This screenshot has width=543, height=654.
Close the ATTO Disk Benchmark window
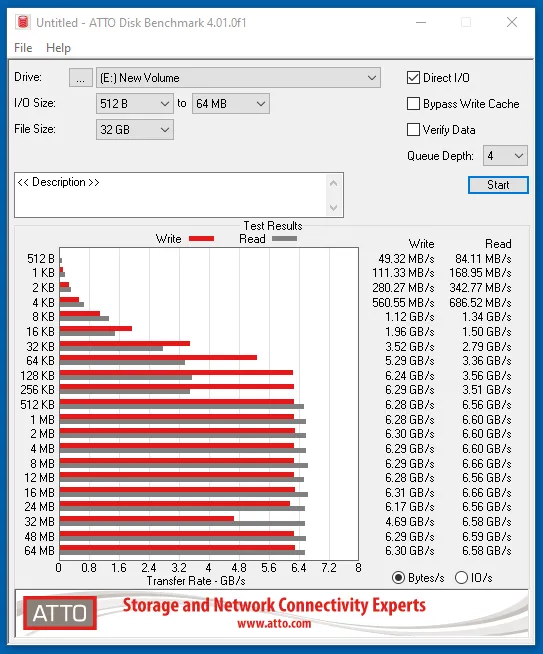point(512,22)
